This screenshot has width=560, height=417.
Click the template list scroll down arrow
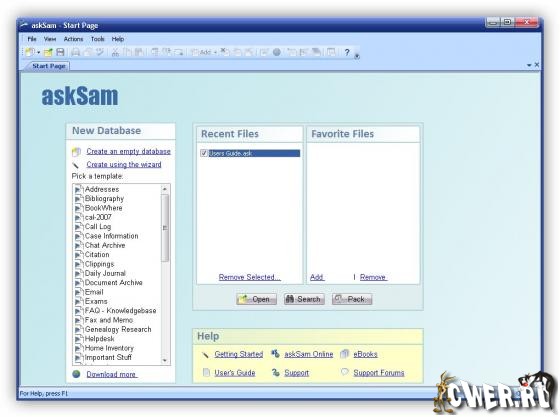tap(165, 361)
